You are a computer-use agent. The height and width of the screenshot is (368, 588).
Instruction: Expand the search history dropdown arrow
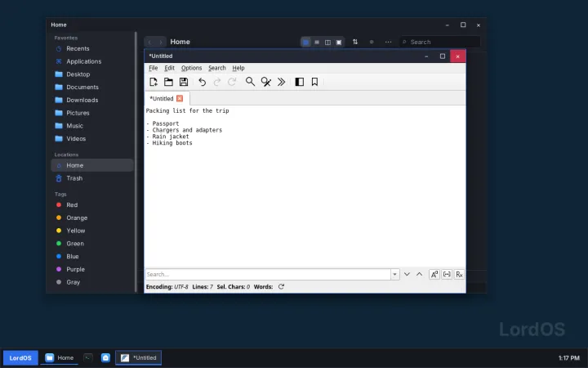[395, 275]
